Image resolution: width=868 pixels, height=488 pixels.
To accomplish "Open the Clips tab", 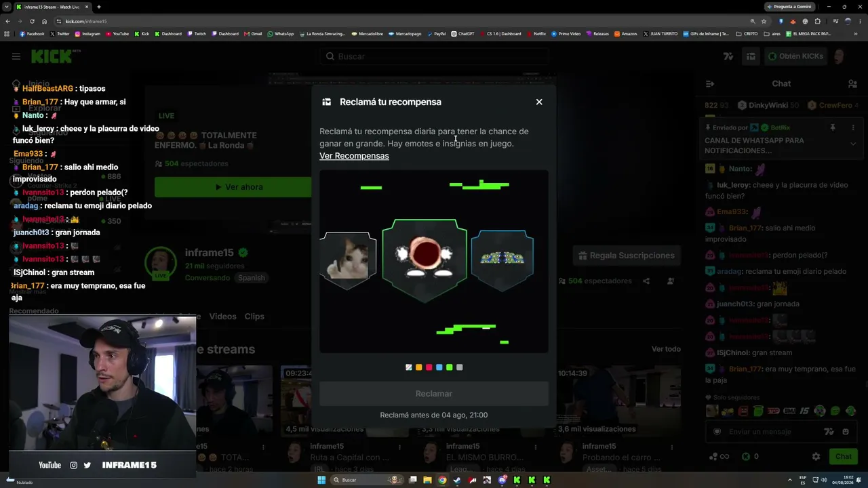I will coord(254,317).
